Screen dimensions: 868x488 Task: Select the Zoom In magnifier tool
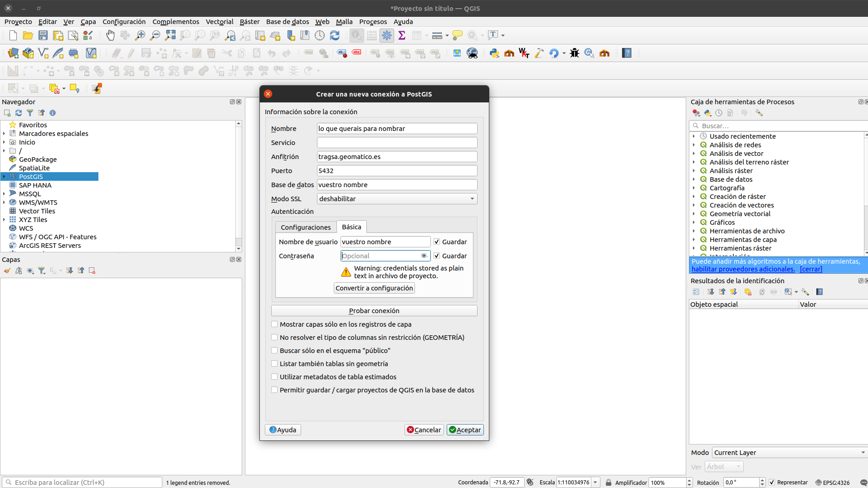(x=140, y=35)
